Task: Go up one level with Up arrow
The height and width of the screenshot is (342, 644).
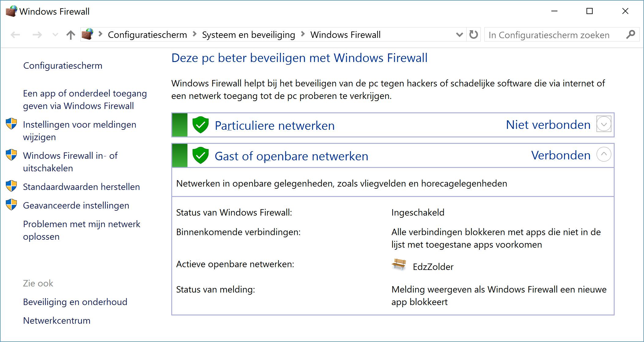Action: (71, 35)
